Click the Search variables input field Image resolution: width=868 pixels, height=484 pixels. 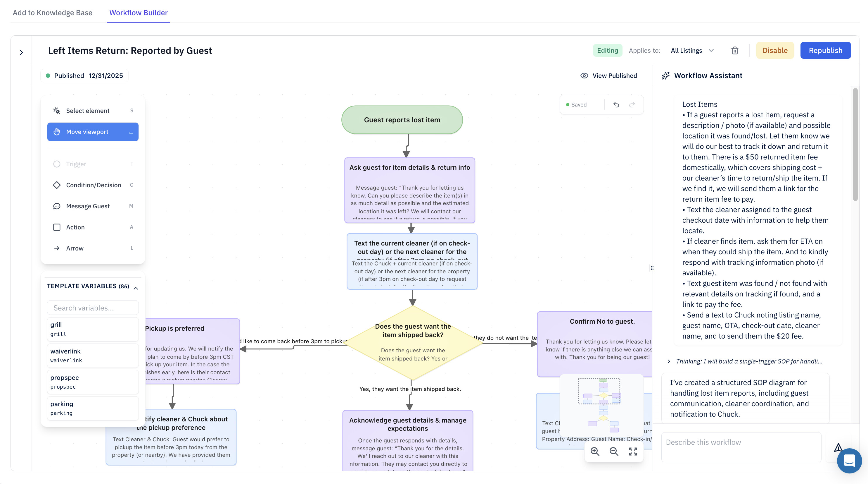click(93, 308)
